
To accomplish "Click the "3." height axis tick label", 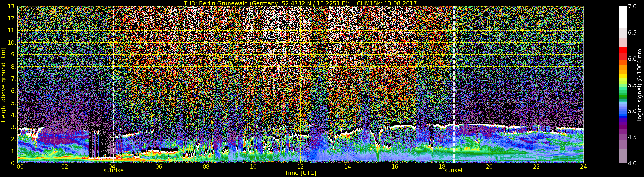I will click(14, 127).
